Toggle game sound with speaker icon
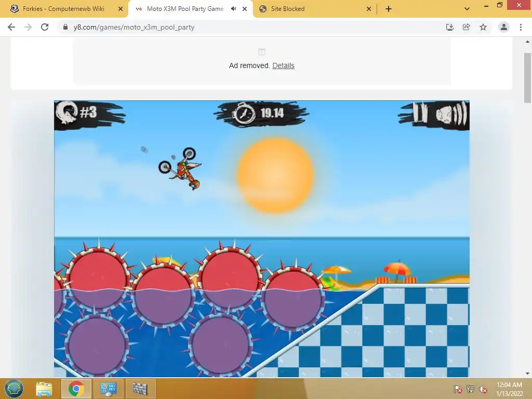 click(x=450, y=114)
